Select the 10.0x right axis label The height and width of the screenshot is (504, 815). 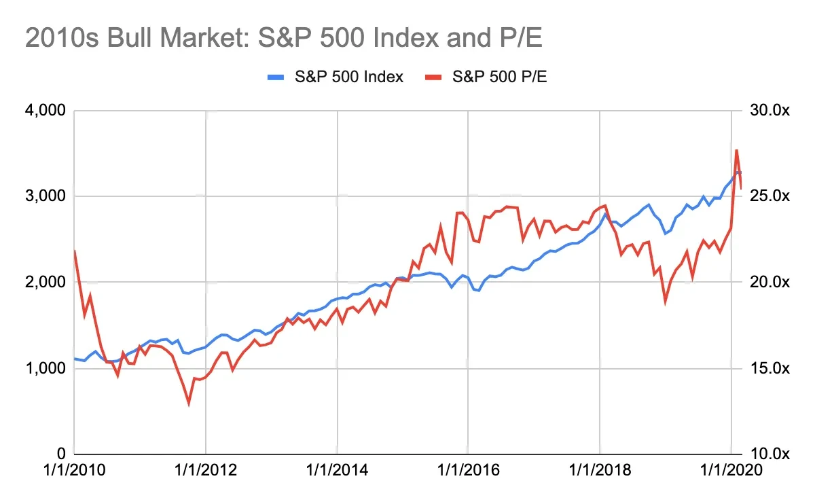769,454
